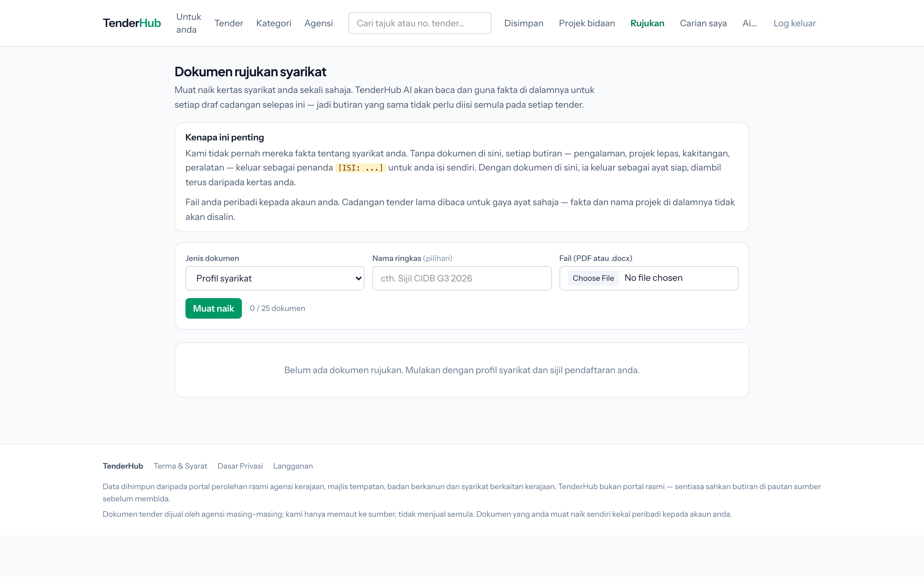Select the active Rujukan tab
Image resolution: width=924 pixels, height=577 pixels.
pos(647,23)
